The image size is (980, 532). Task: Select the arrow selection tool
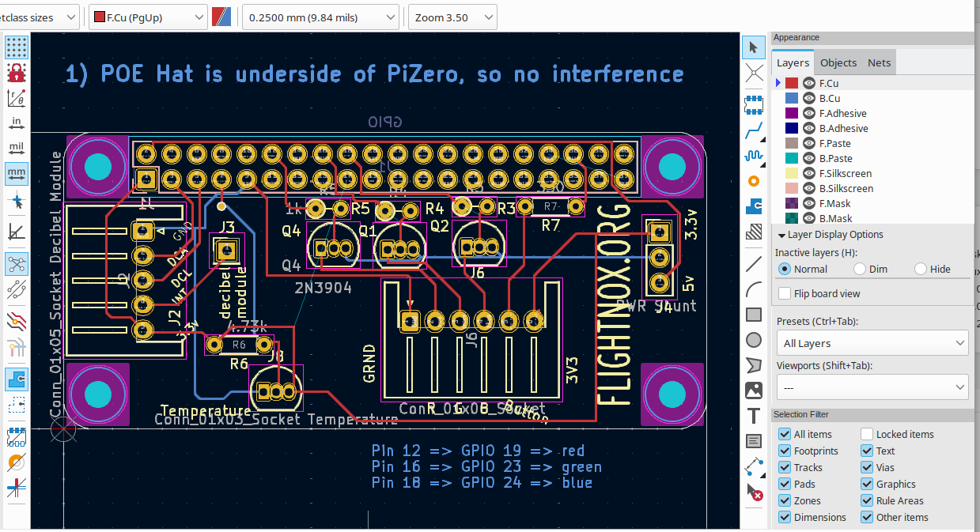pos(754,47)
